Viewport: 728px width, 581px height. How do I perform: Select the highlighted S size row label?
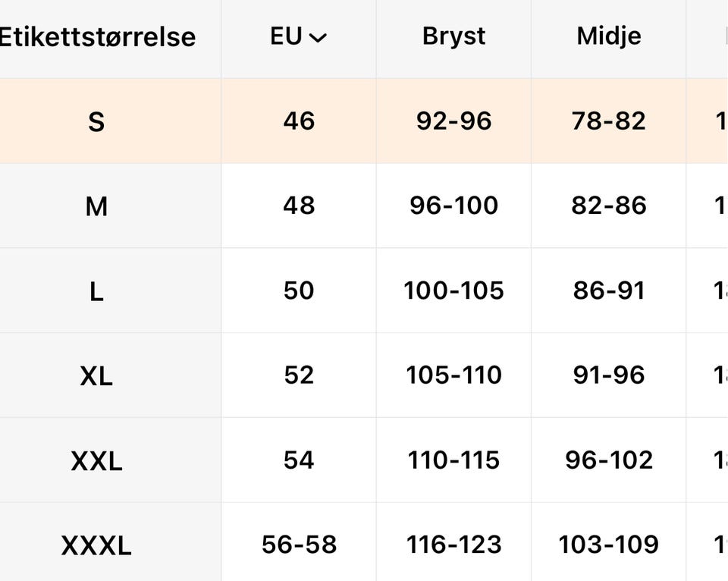96,121
